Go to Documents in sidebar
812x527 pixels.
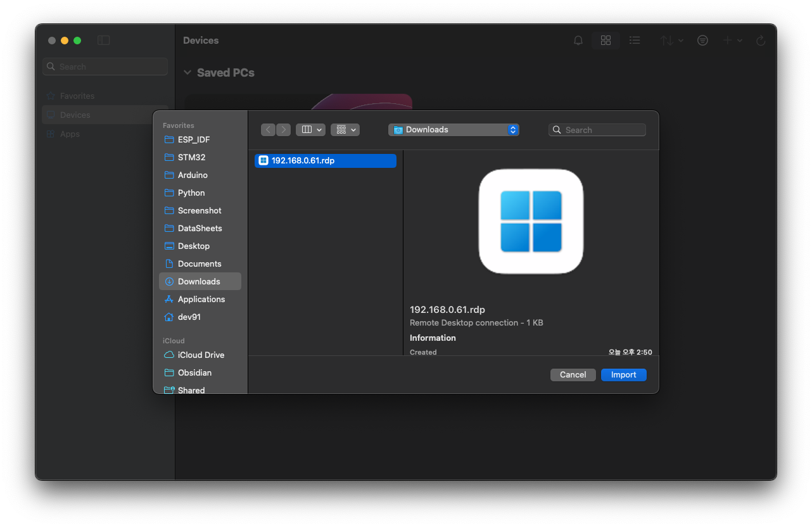click(x=200, y=263)
